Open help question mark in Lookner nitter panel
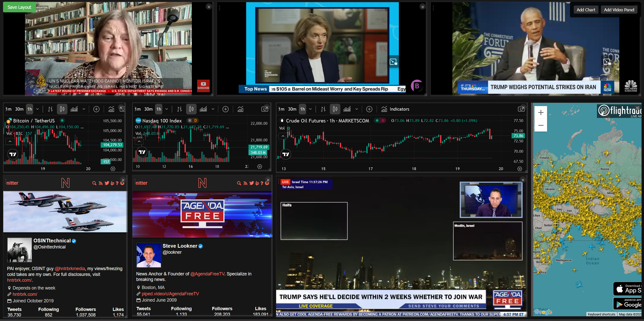Screen dimensions: 644x321 [262, 183]
